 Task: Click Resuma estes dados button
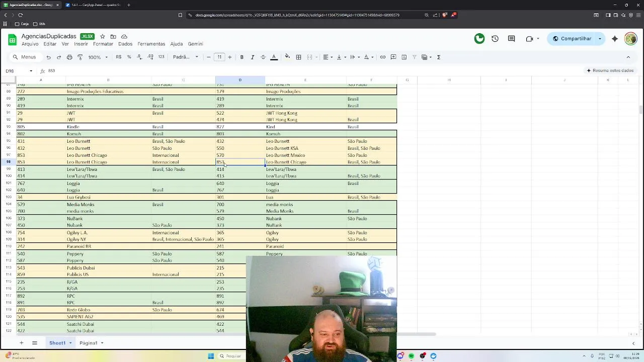tap(610, 71)
